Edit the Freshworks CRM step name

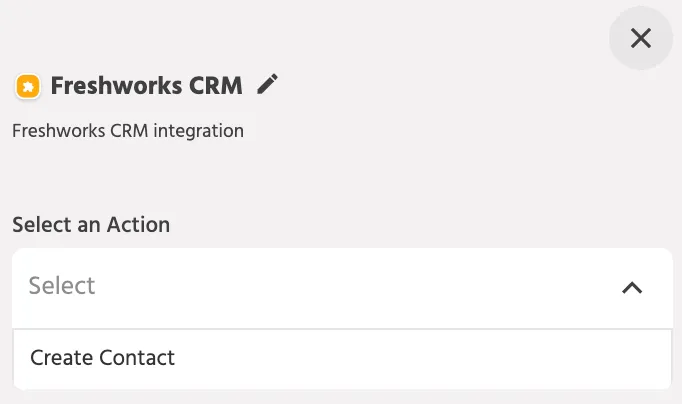[x=267, y=84]
